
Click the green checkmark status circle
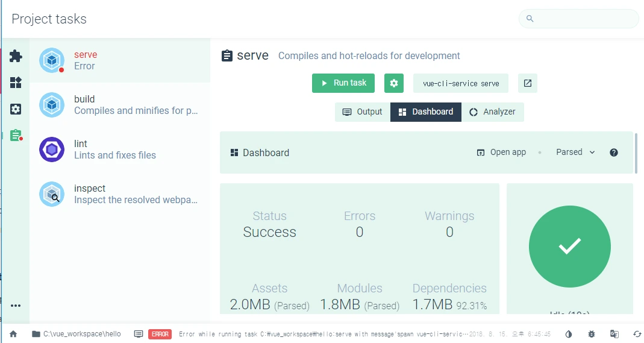point(570,247)
